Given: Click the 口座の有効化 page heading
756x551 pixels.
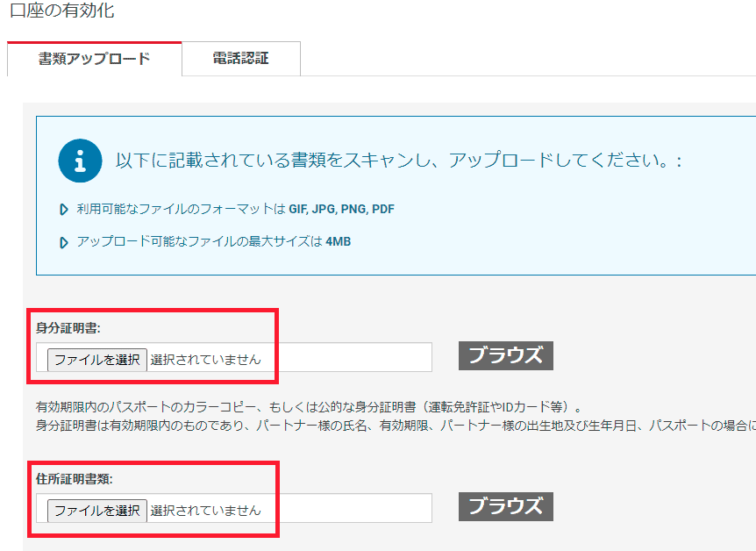Looking at the screenshot, I should pyautogui.click(x=61, y=11).
